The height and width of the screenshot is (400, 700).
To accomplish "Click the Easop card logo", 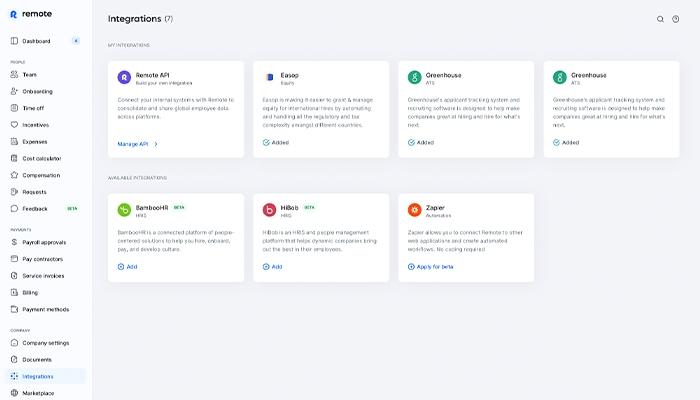I will (269, 77).
